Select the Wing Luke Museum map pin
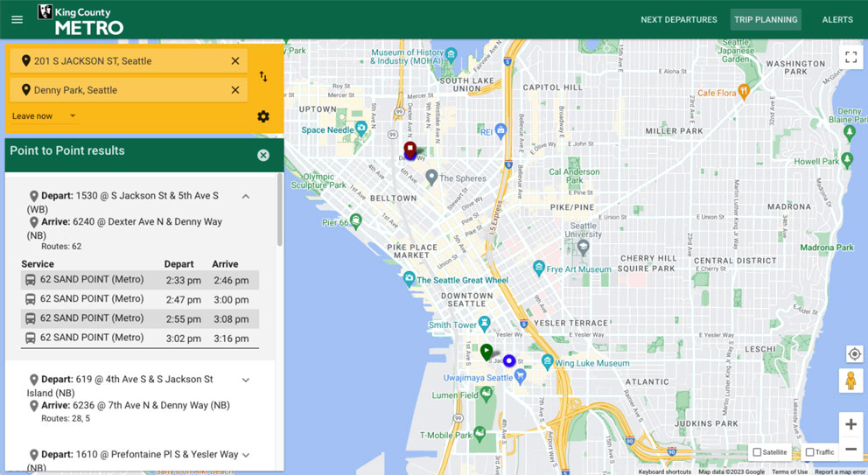 (548, 362)
